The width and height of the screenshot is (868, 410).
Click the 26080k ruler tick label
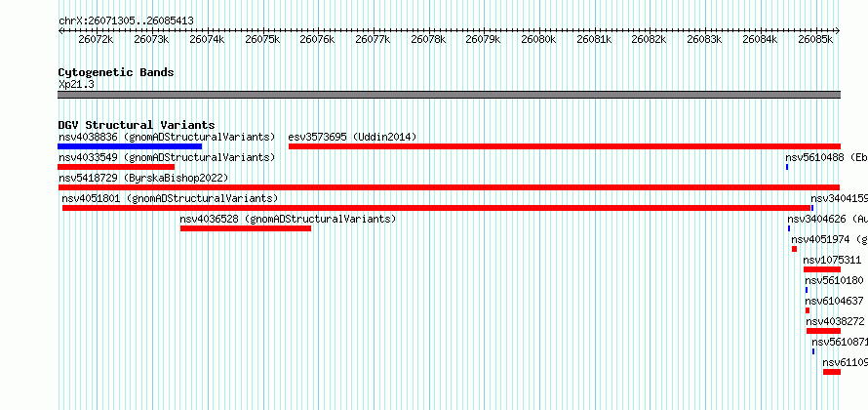538,39
